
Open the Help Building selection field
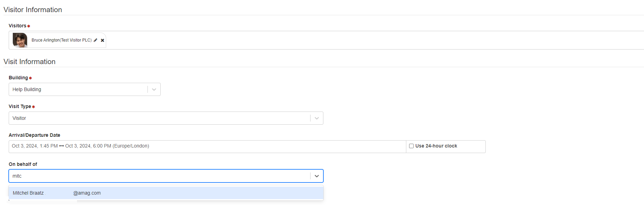click(x=85, y=89)
